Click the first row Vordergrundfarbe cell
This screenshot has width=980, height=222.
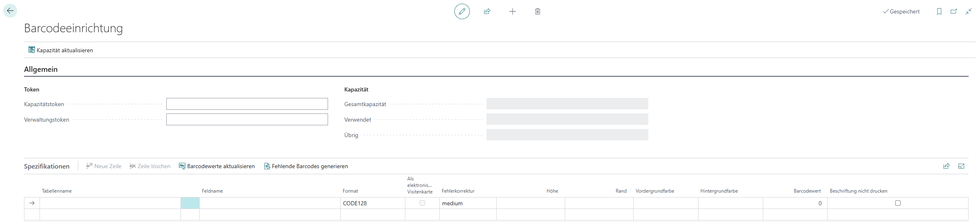(666, 203)
